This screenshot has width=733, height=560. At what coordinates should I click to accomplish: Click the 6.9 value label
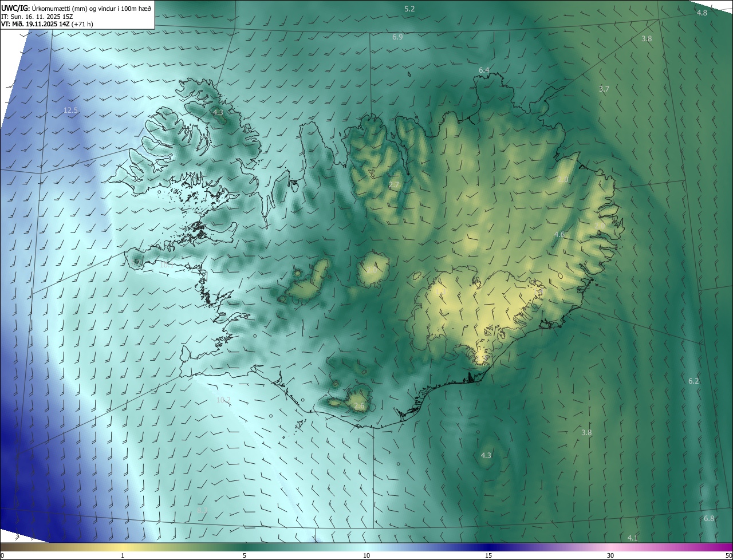point(397,37)
